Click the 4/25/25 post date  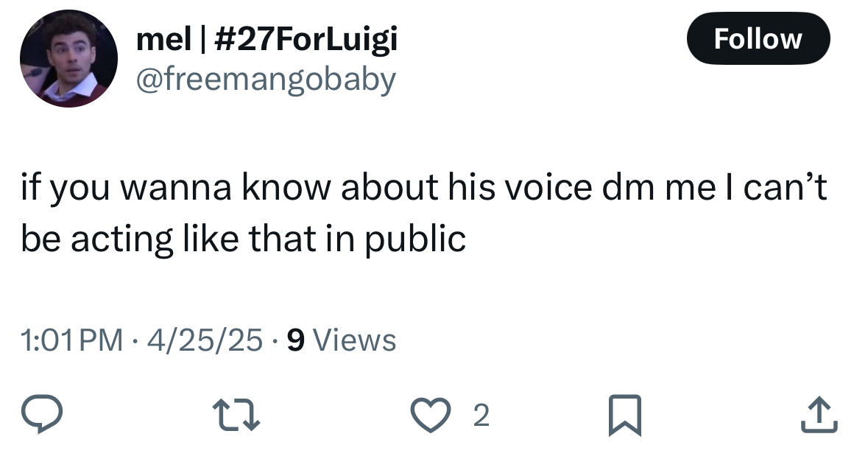tap(205, 340)
